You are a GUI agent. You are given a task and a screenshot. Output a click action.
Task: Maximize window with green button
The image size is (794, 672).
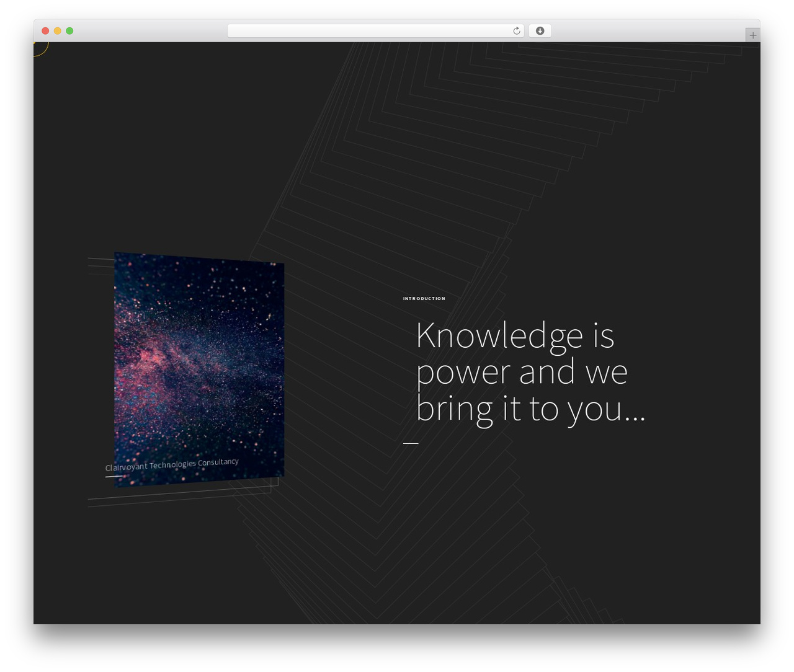point(69,31)
